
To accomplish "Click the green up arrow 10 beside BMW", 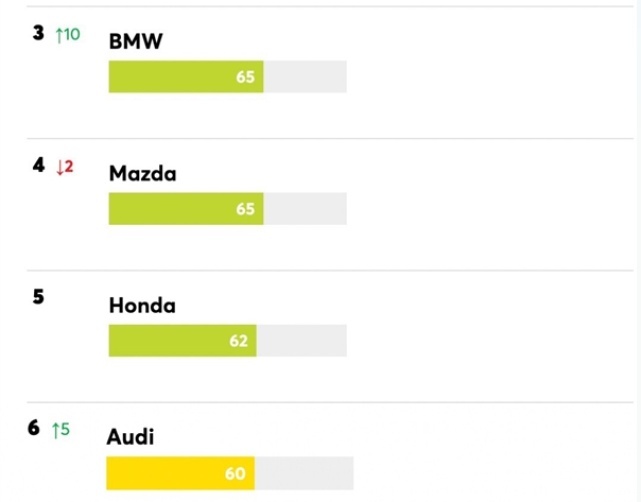I will pyautogui.click(x=68, y=34).
